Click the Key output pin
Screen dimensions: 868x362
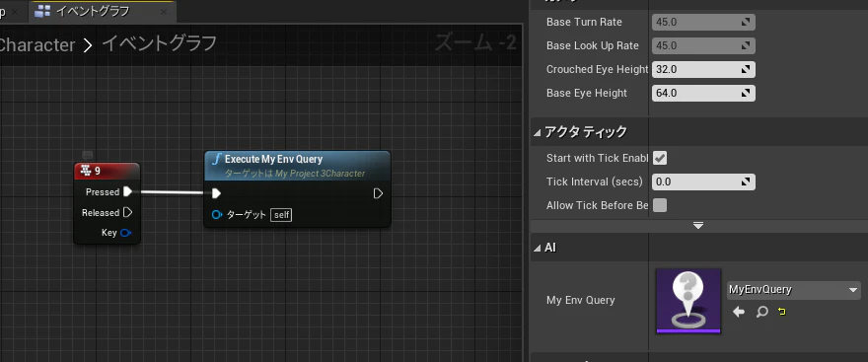pos(125,233)
